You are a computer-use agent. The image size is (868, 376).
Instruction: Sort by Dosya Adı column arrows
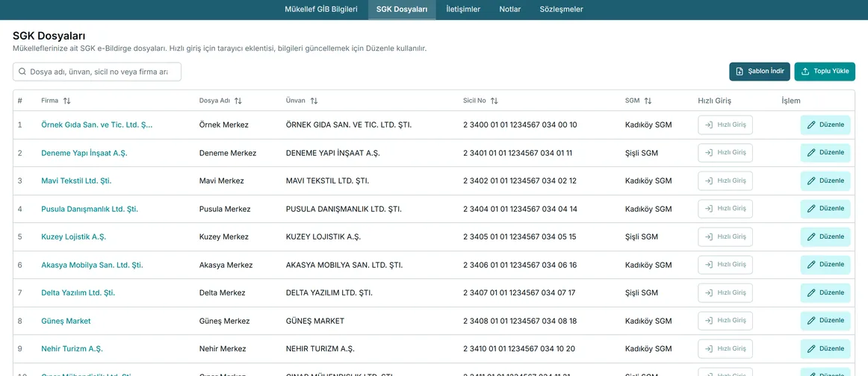238,101
